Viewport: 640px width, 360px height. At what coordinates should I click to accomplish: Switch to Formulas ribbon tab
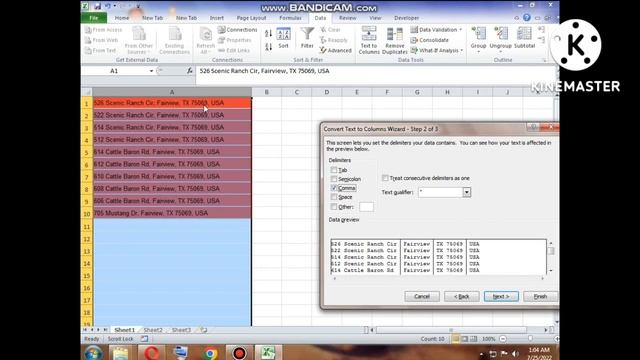tap(290, 18)
